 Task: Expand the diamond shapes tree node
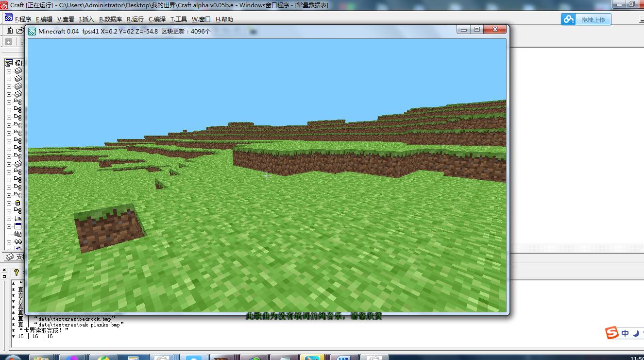9,242
